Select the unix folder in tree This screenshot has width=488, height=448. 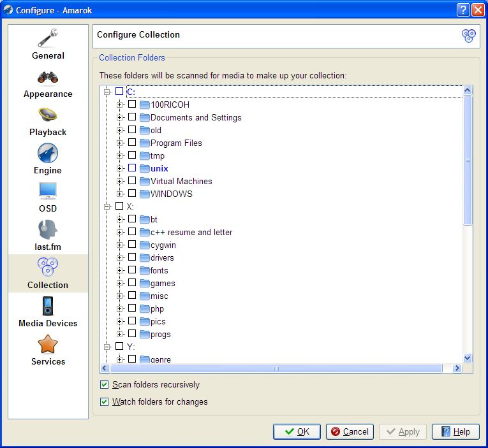[x=159, y=168]
